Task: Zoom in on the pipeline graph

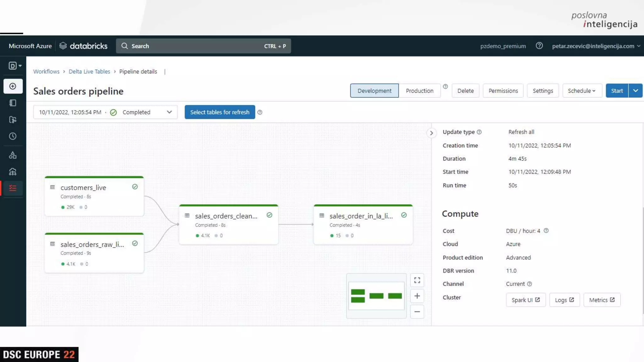Action: pos(417,296)
